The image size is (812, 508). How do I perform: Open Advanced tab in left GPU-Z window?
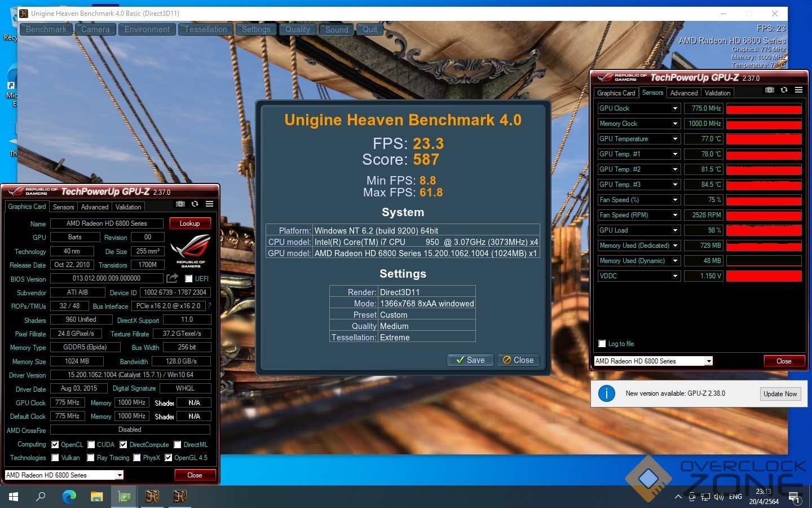pyautogui.click(x=95, y=207)
